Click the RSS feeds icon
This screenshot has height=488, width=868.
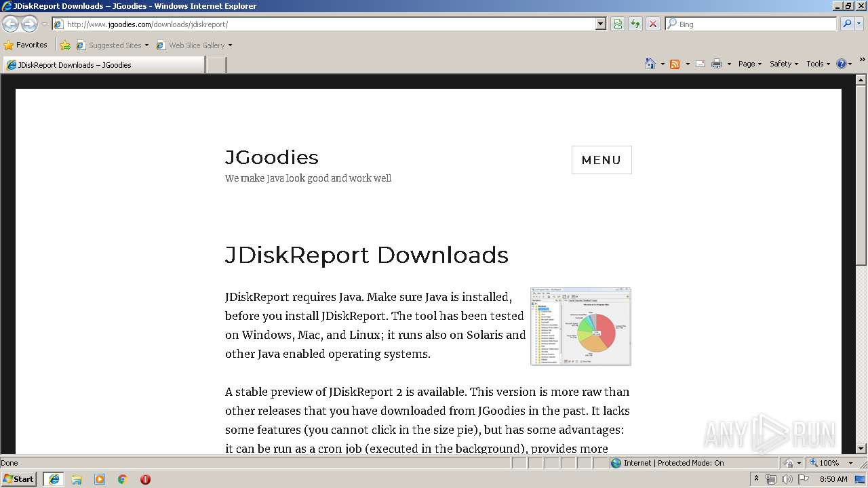click(675, 64)
